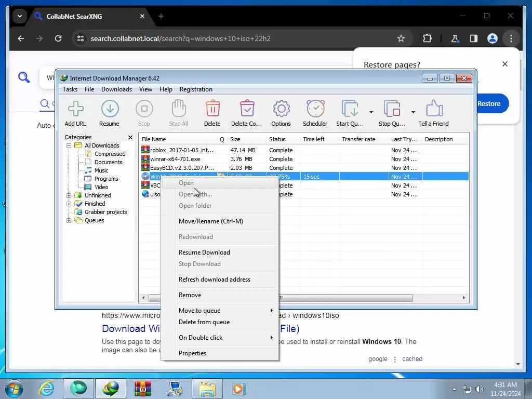Click the Add URL toolbar icon
The width and height of the screenshot is (532, 399).
coord(75,109)
